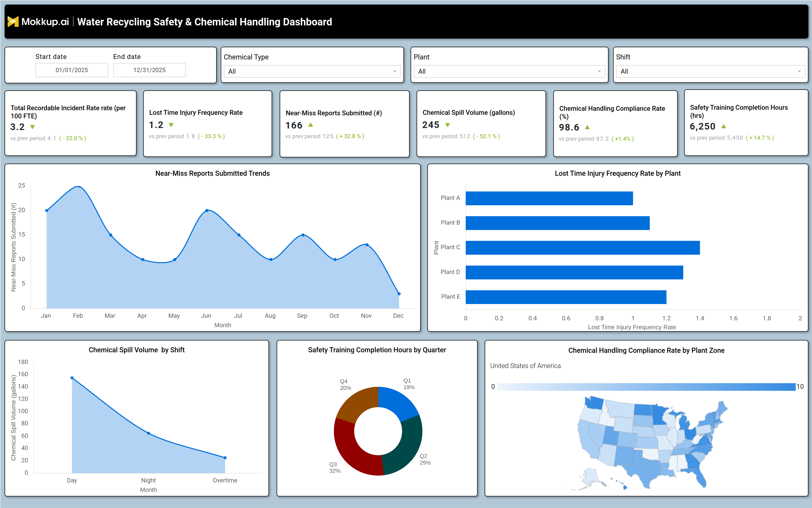Click the 'Near-Miss Reports Submitted (#)' card title
This screenshot has height=508, width=812.
coord(333,113)
